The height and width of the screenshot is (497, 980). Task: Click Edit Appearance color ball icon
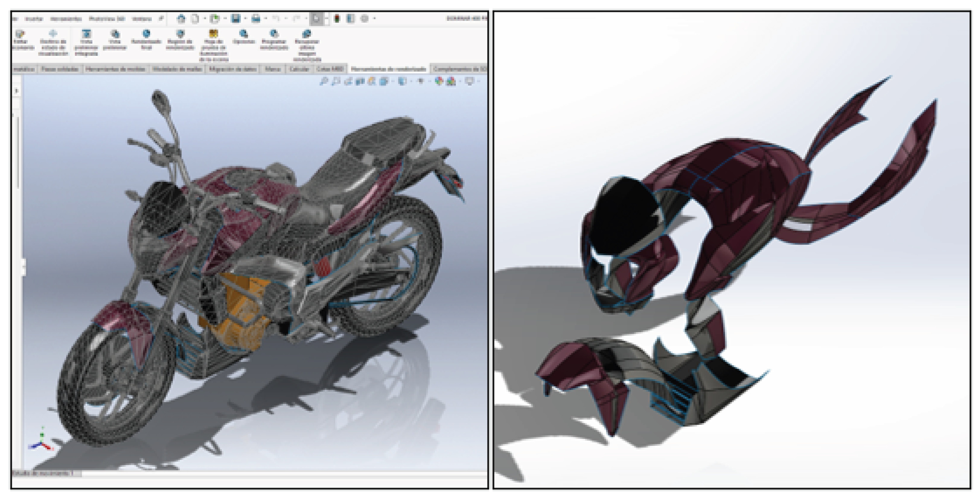pos(439,81)
